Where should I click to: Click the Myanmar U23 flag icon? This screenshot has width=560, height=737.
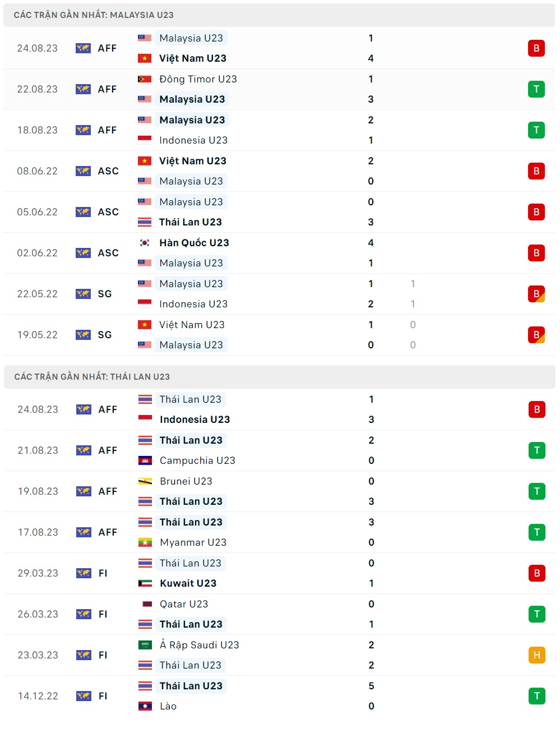point(145,542)
